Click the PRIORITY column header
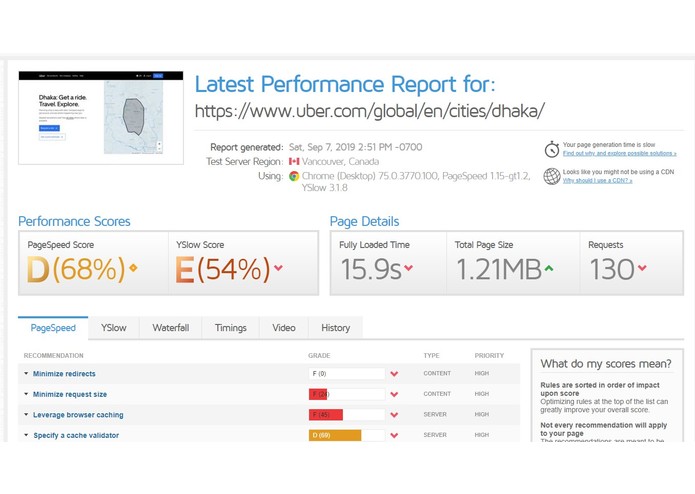 point(489,356)
